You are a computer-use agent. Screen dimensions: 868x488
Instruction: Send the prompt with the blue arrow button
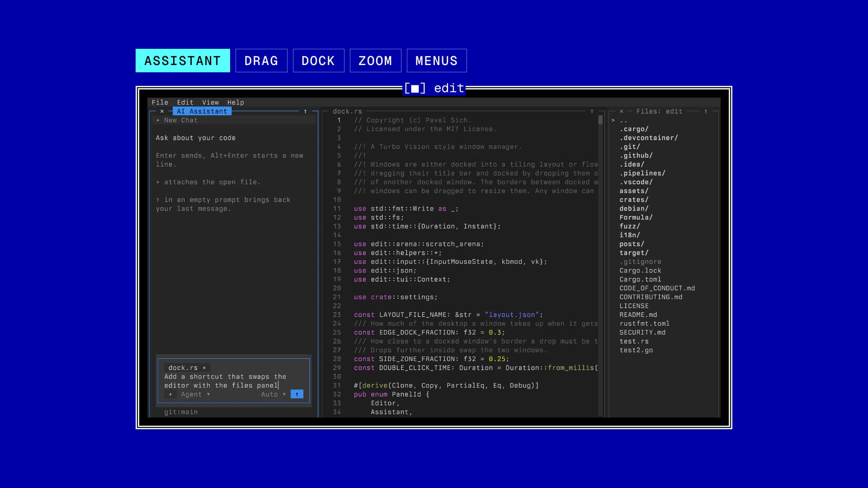[x=297, y=394]
